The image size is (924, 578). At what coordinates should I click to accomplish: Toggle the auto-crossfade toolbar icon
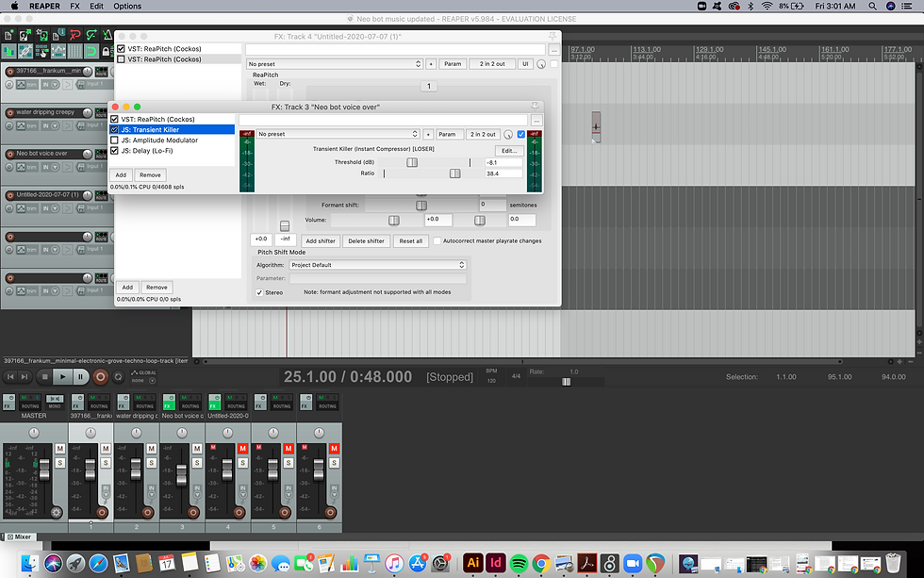click(x=8, y=52)
